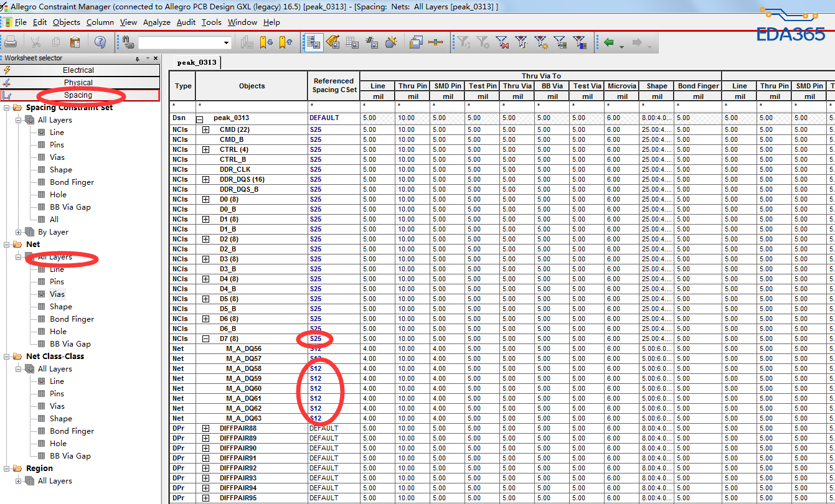The image size is (835, 504).
Task: Click the first filter funnel icon
Action: click(463, 42)
